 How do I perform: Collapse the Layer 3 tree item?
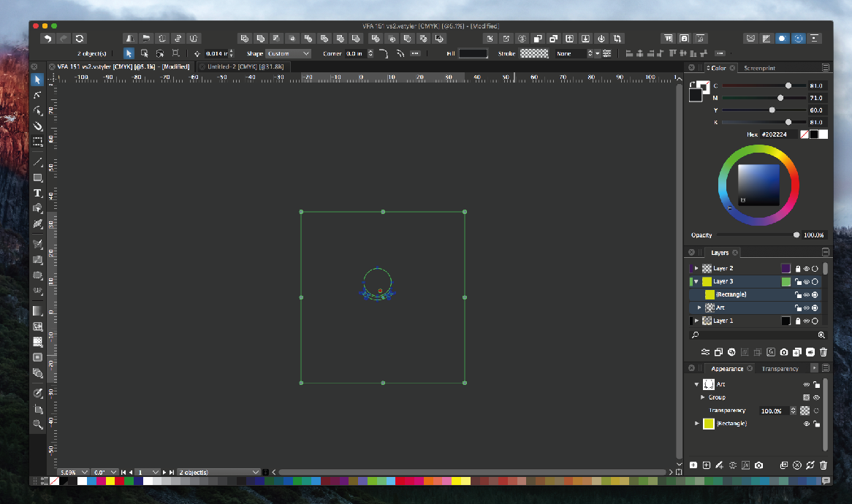696,282
